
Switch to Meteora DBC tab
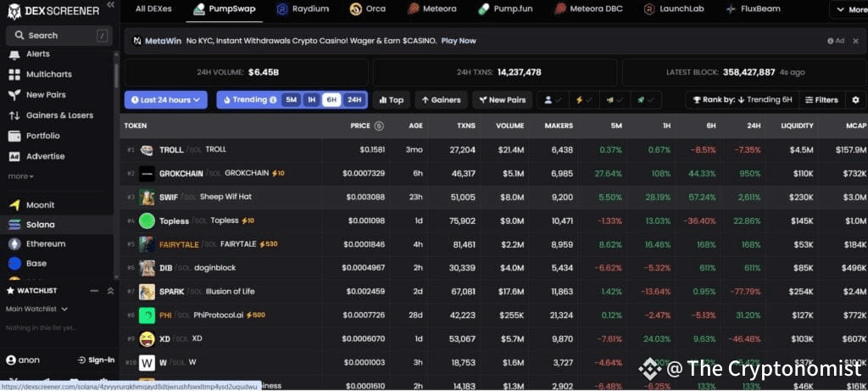coord(588,8)
